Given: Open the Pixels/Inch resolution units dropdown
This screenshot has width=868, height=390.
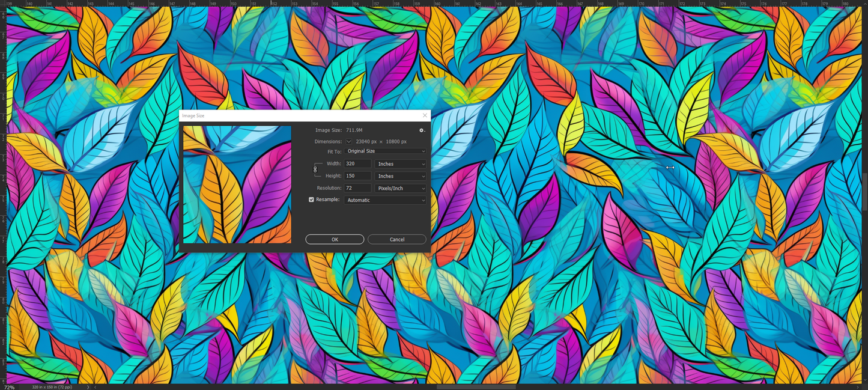Looking at the screenshot, I should (400, 187).
